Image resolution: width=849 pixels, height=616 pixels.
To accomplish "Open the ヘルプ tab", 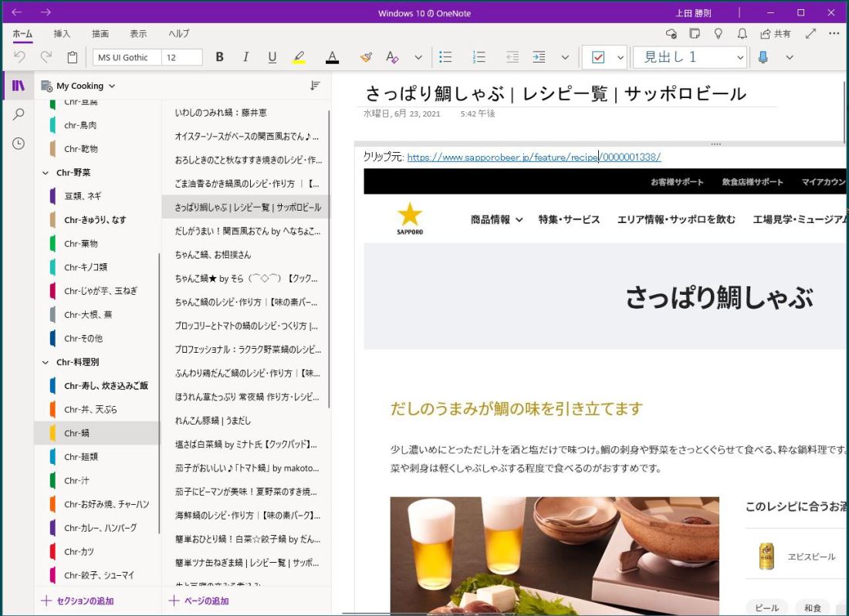I will pyautogui.click(x=179, y=33).
